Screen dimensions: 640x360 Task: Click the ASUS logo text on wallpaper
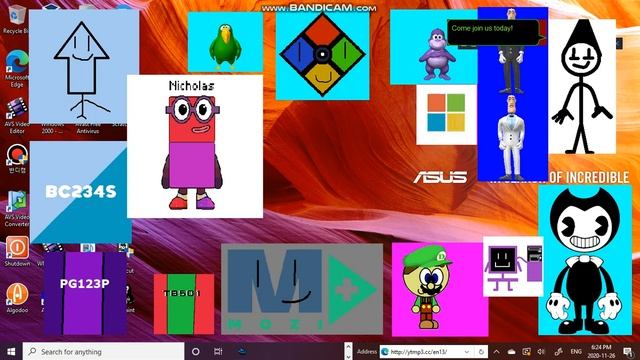[440, 178]
